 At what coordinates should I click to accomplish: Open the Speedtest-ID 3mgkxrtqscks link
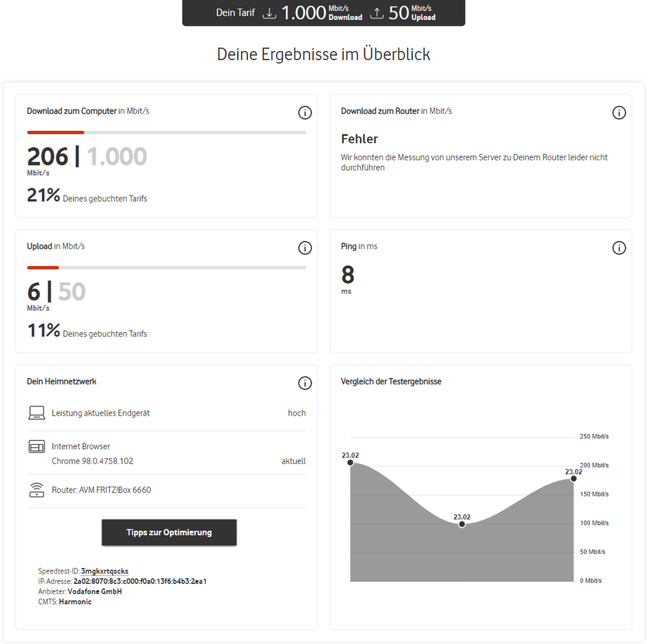pos(104,571)
